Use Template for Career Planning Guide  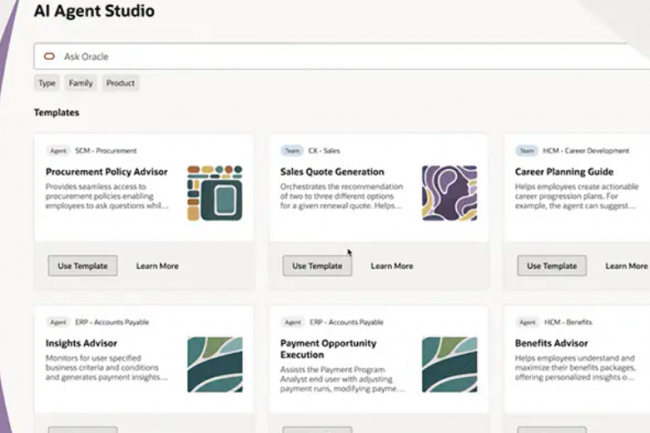552,266
